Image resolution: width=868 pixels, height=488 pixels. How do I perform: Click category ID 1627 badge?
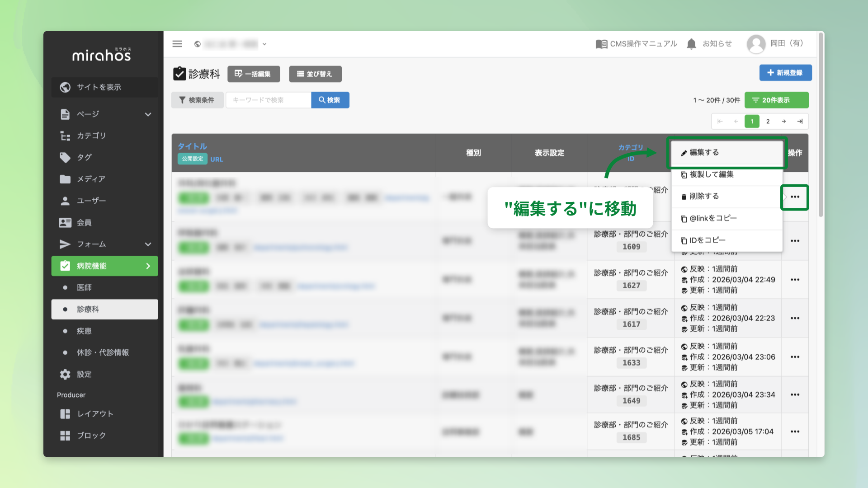[x=631, y=286]
